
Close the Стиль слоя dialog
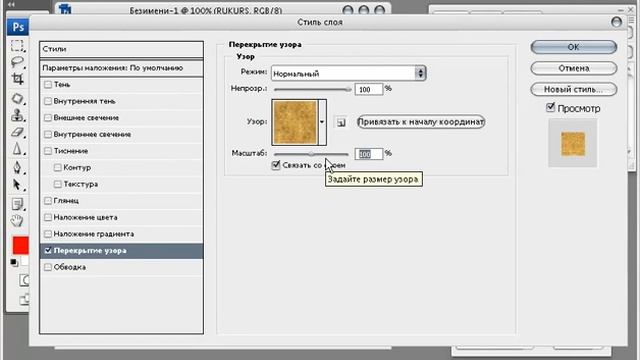[616, 22]
